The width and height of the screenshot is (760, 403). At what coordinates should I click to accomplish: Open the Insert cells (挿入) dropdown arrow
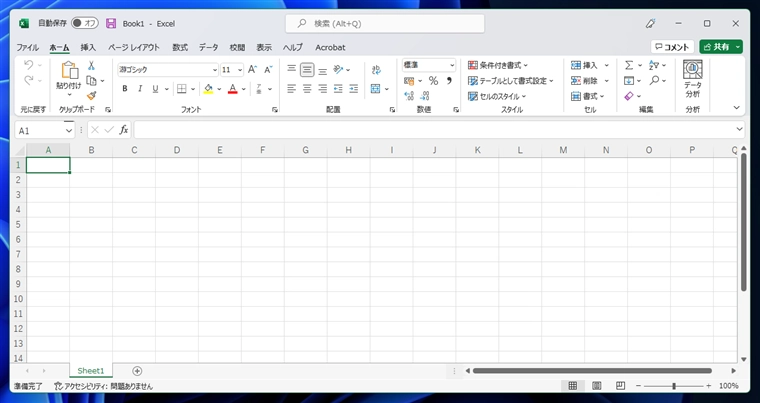point(606,65)
